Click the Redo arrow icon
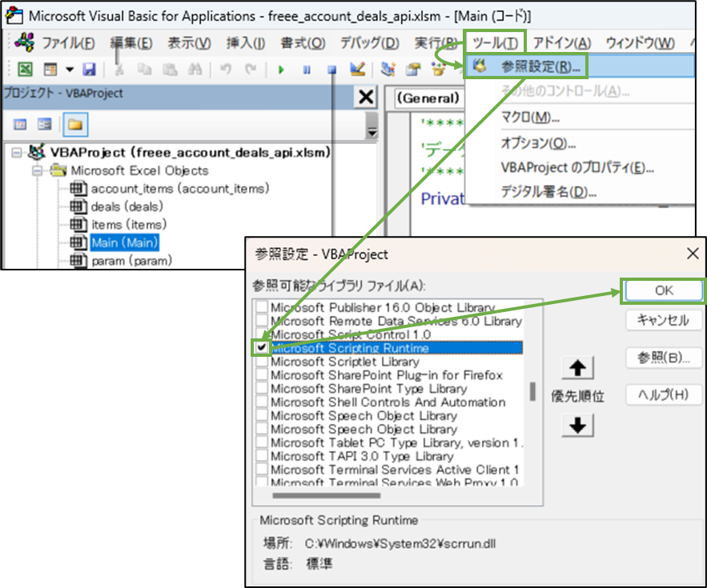The width and height of the screenshot is (707, 588). pyautogui.click(x=251, y=70)
